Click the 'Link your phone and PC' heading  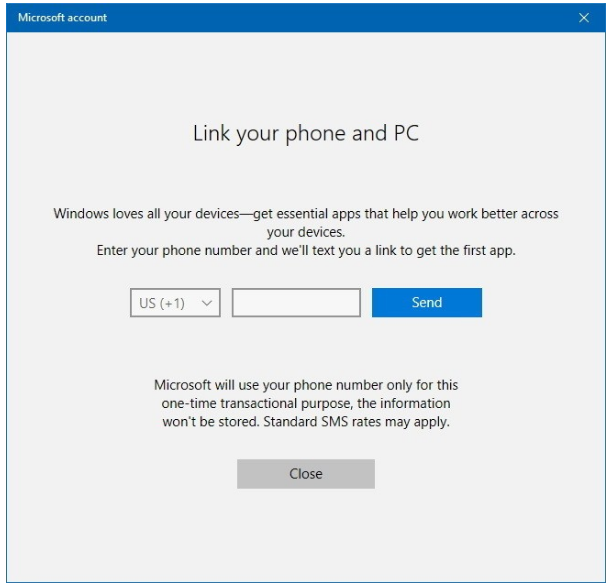[305, 133]
